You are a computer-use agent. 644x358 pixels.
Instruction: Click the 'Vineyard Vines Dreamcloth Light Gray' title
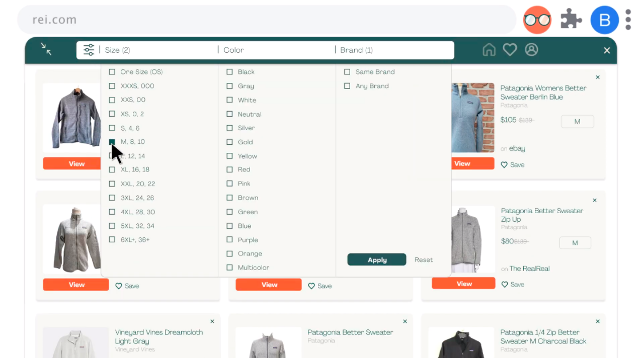[159, 337]
